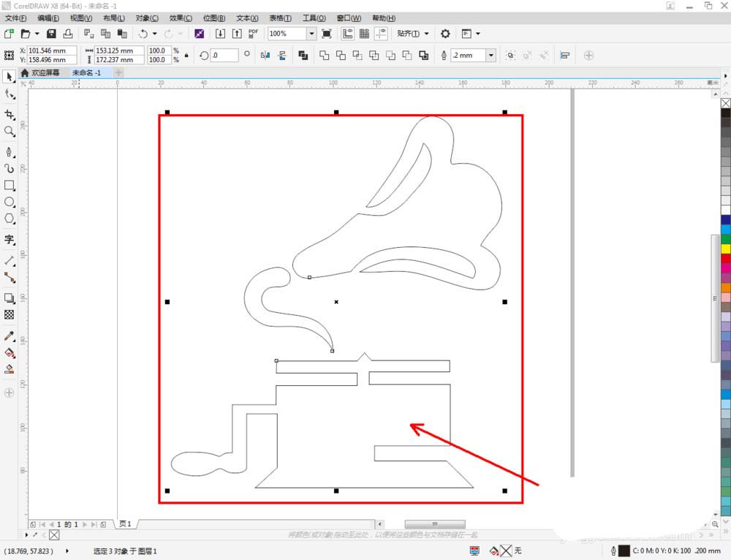
Task: Click the no-color X swatch in palette
Action: pyautogui.click(x=726, y=103)
